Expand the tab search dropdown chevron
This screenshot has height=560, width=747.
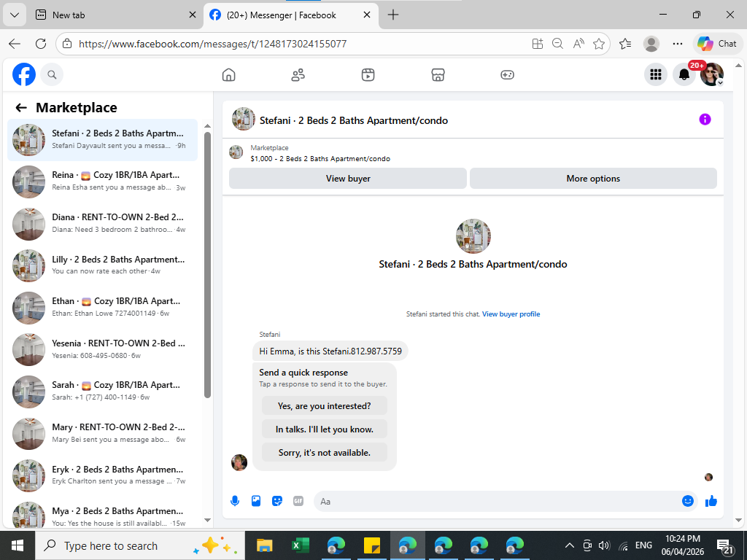[15, 15]
